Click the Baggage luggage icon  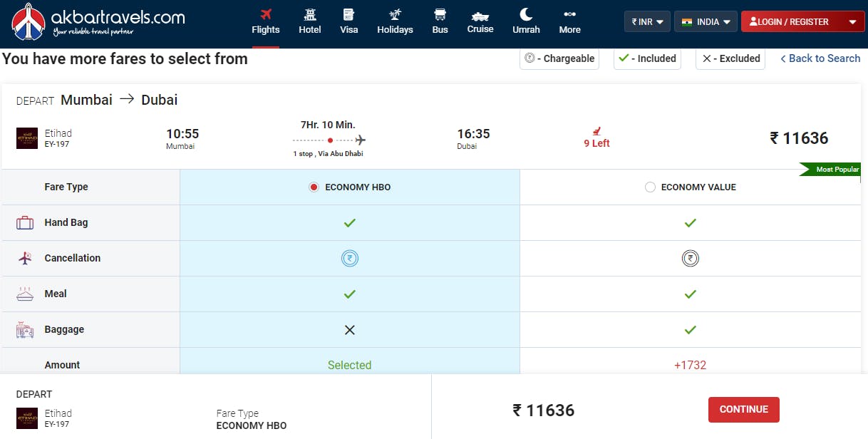pyautogui.click(x=25, y=330)
